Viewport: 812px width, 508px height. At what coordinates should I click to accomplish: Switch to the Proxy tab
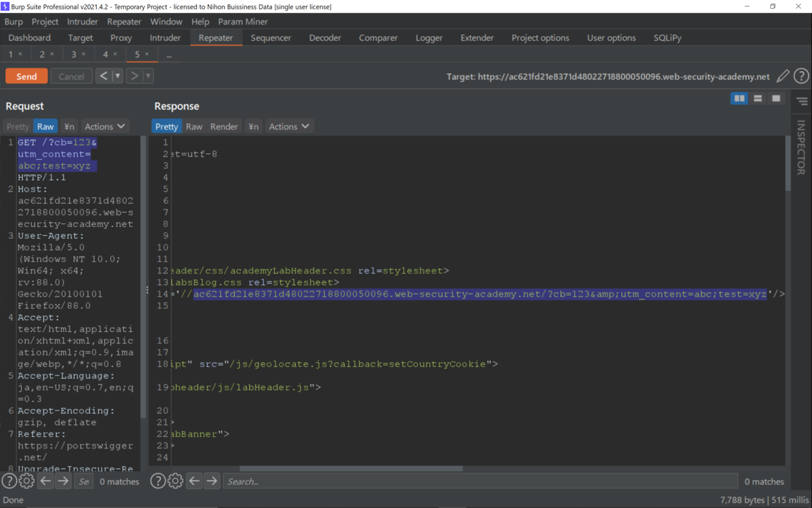point(121,38)
